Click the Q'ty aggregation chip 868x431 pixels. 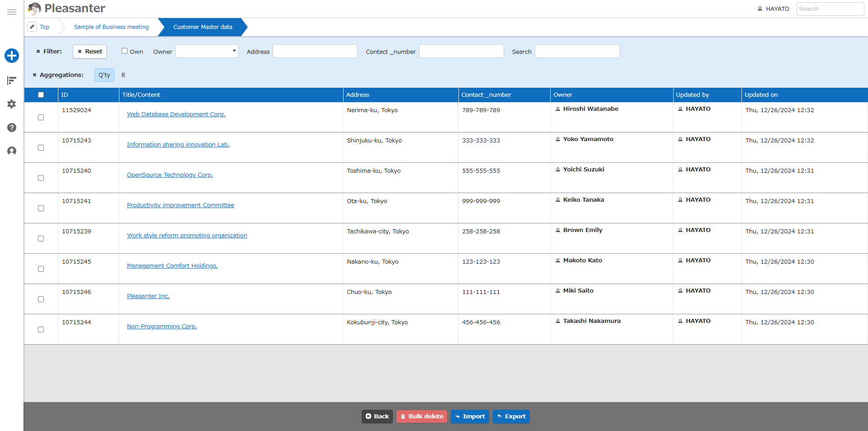104,75
